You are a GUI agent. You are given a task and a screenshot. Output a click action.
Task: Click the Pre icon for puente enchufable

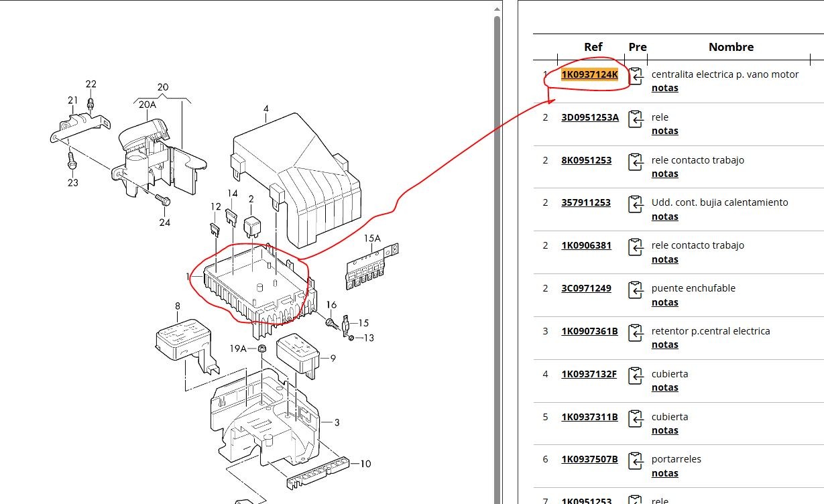tap(635, 290)
